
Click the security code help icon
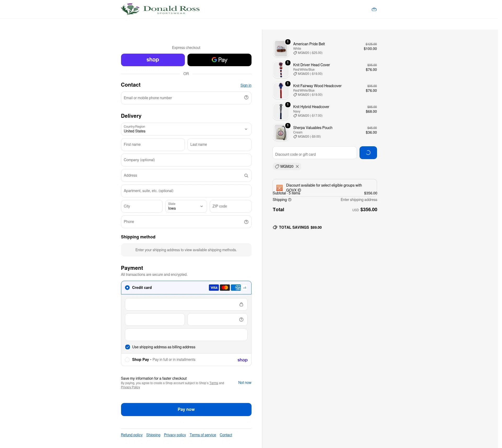coord(241,320)
